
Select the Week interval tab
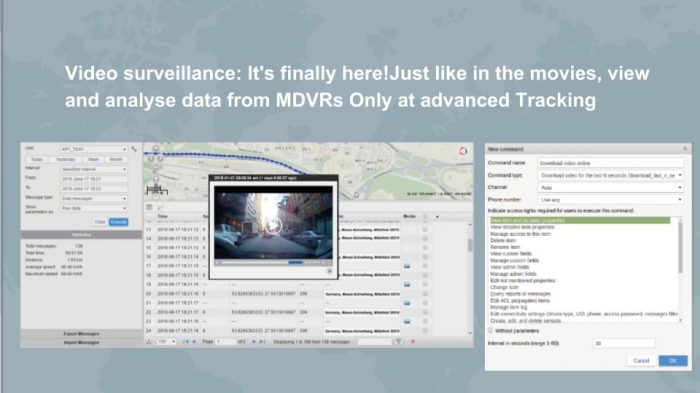(x=93, y=159)
